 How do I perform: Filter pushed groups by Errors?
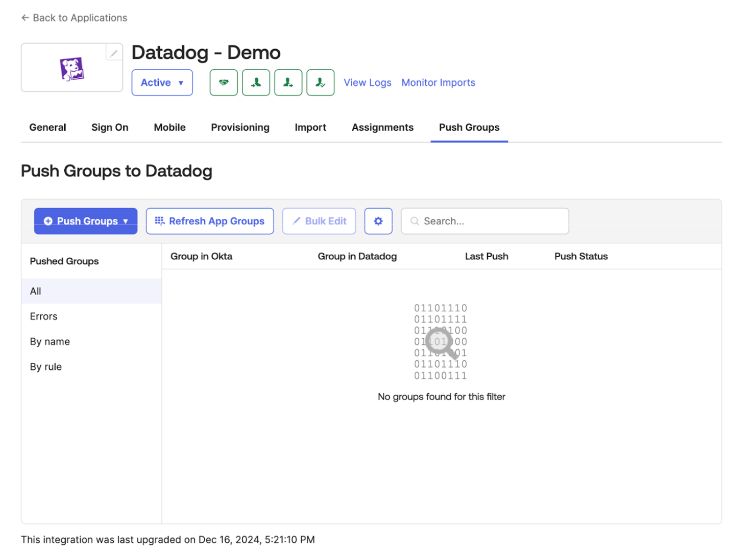point(92,316)
